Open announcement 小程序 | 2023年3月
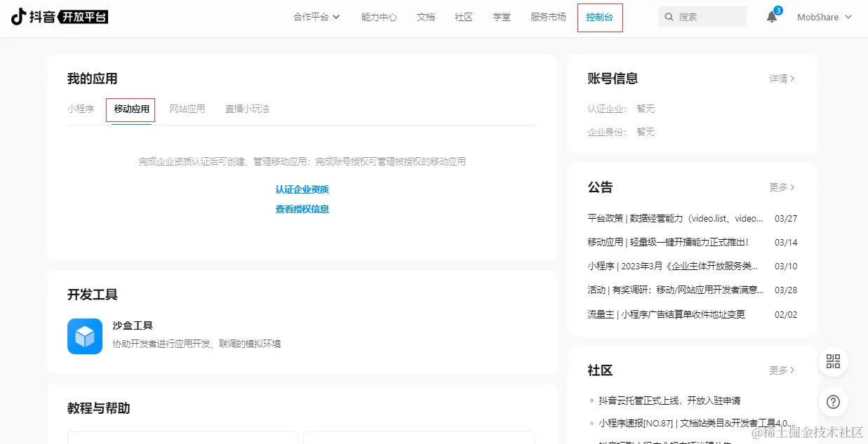The height and width of the screenshot is (444, 868). pos(673,266)
